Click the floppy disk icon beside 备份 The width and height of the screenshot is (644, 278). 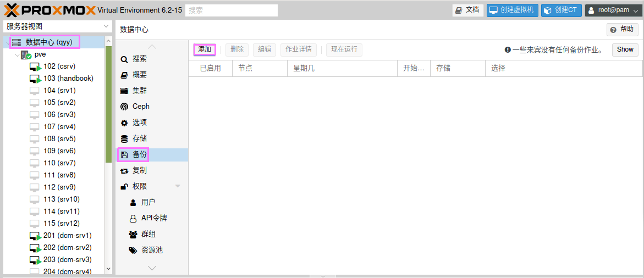point(124,154)
